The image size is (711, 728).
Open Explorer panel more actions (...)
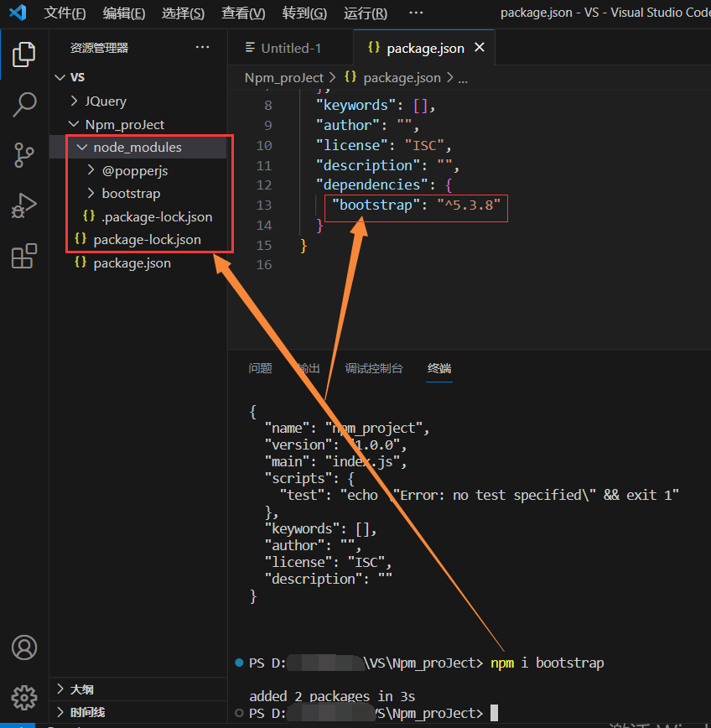[x=202, y=47]
